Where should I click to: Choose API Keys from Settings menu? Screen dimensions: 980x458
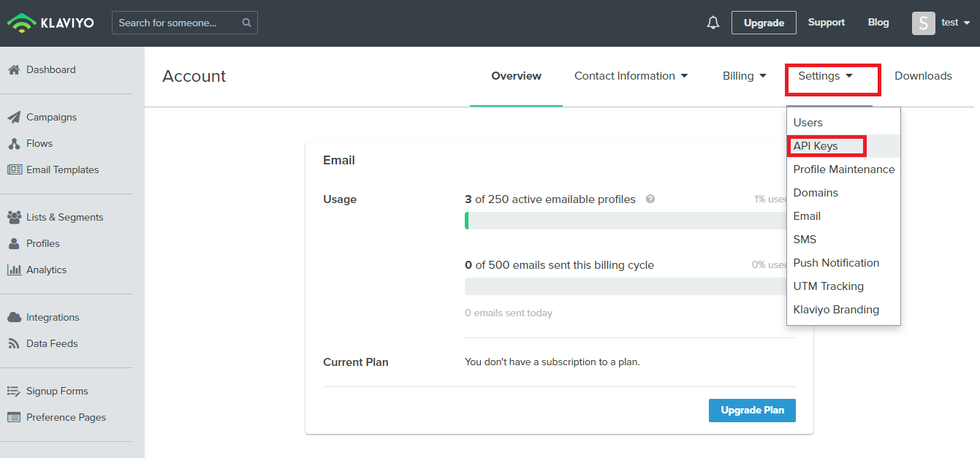coord(844,146)
